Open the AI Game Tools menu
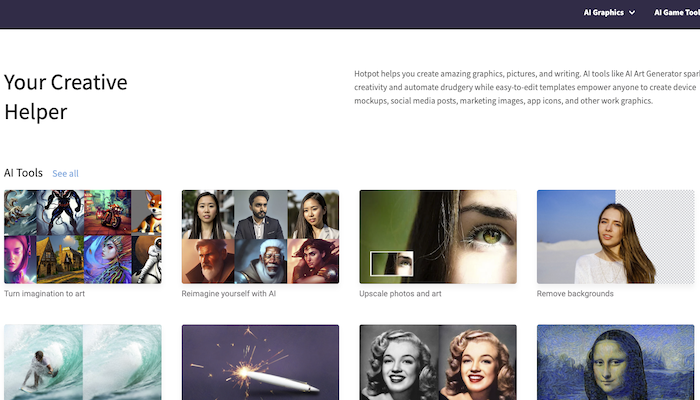Screen dimensions: 700x400 tap(677, 12)
